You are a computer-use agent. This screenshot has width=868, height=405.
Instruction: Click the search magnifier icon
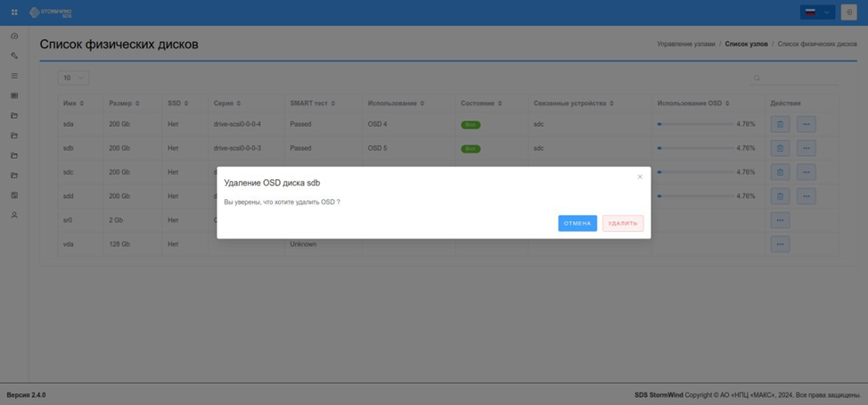tap(757, 79)
